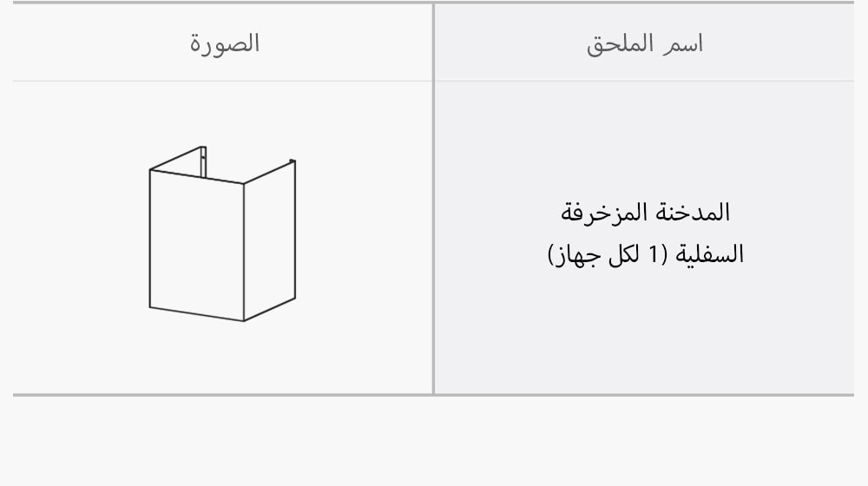Click the word لكل in accessory name
The height and width of the screenshot is (486, 868).
click(x=624, y=255)
